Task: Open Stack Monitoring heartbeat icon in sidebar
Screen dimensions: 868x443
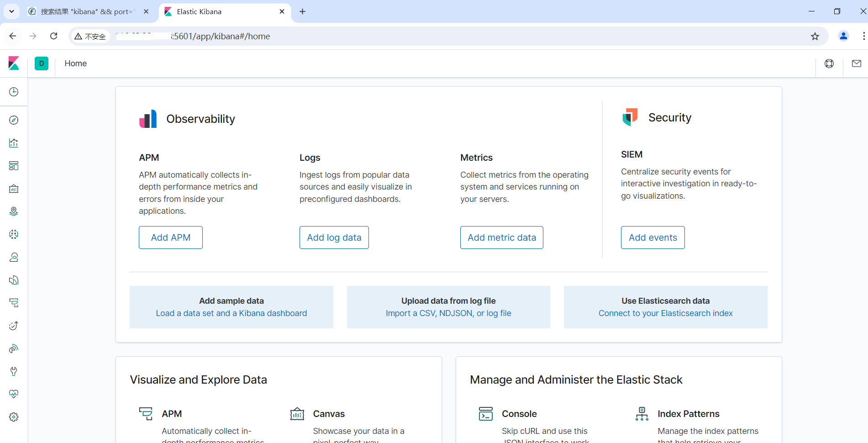Action: tap(14, 394)
